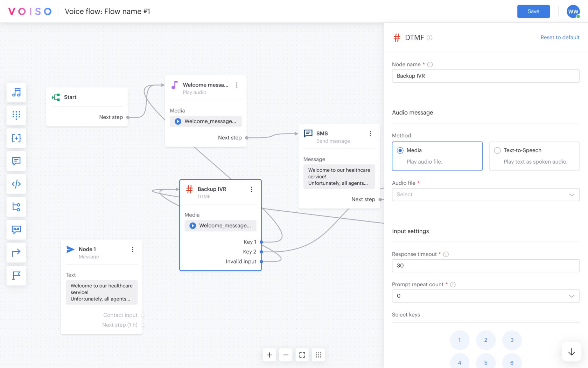Click Reset to default link
The height and width of the screenshot is (368, 588).
click(x=560, y=38)
